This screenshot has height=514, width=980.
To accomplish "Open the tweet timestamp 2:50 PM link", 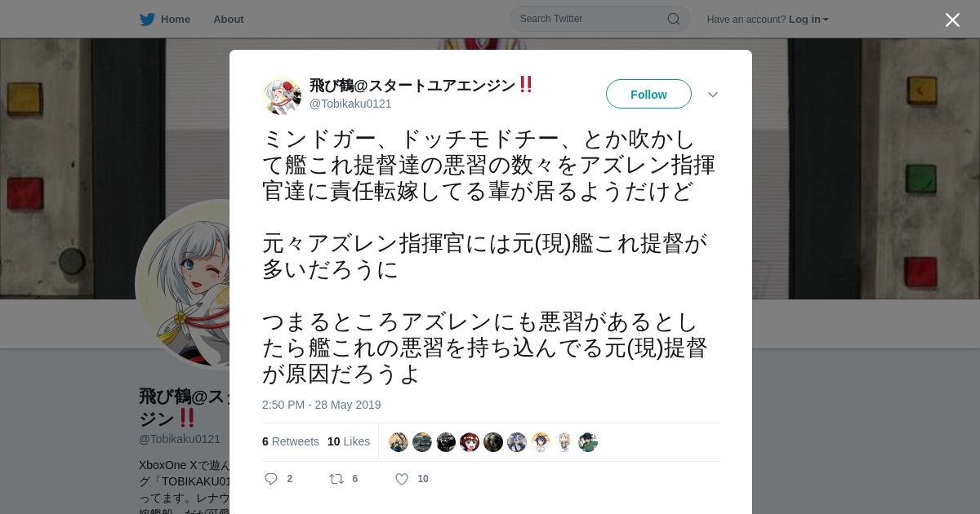I will [321, 405].
